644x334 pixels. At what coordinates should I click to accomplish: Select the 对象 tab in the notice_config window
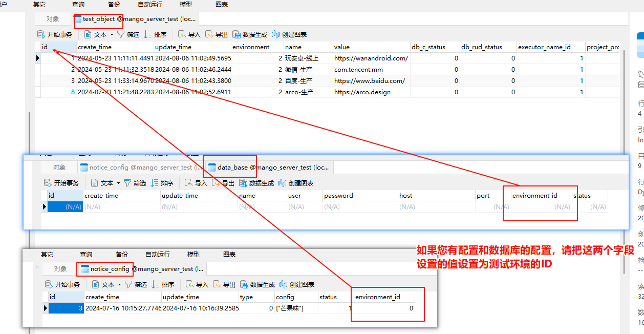click(x=60, y=269)
